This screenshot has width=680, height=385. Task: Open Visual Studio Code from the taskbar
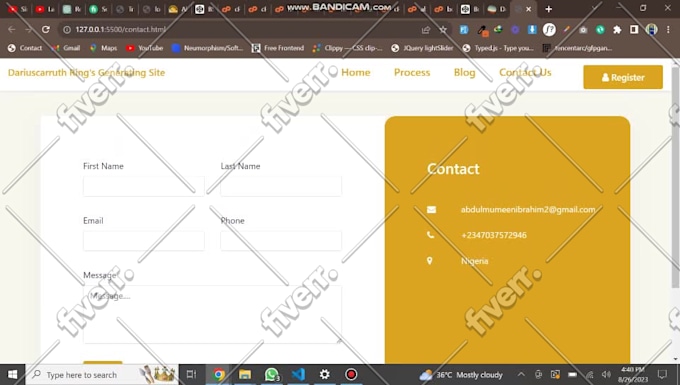(x=298, y=374)
